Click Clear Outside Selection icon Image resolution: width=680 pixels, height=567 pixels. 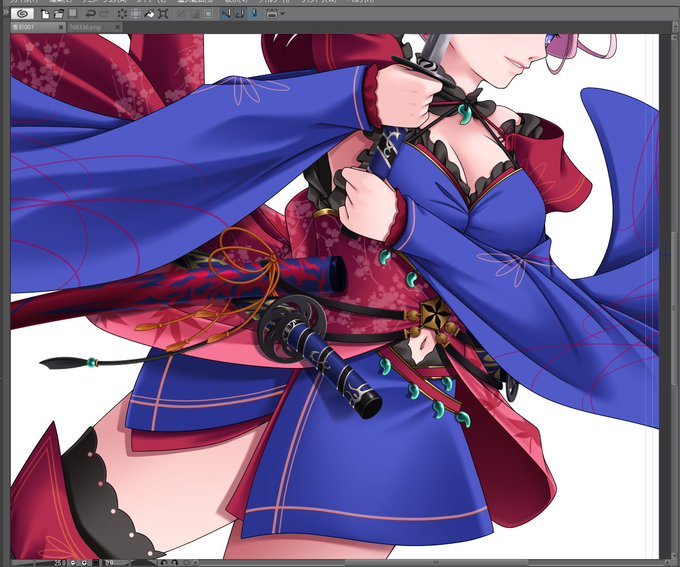[x=136, y=14]
